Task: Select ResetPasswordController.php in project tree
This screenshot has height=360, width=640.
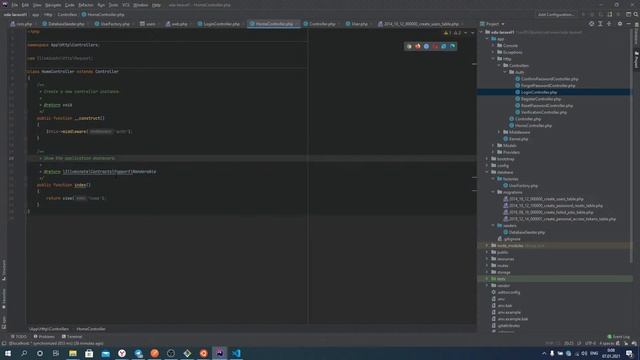Action: tap(547, 106)
